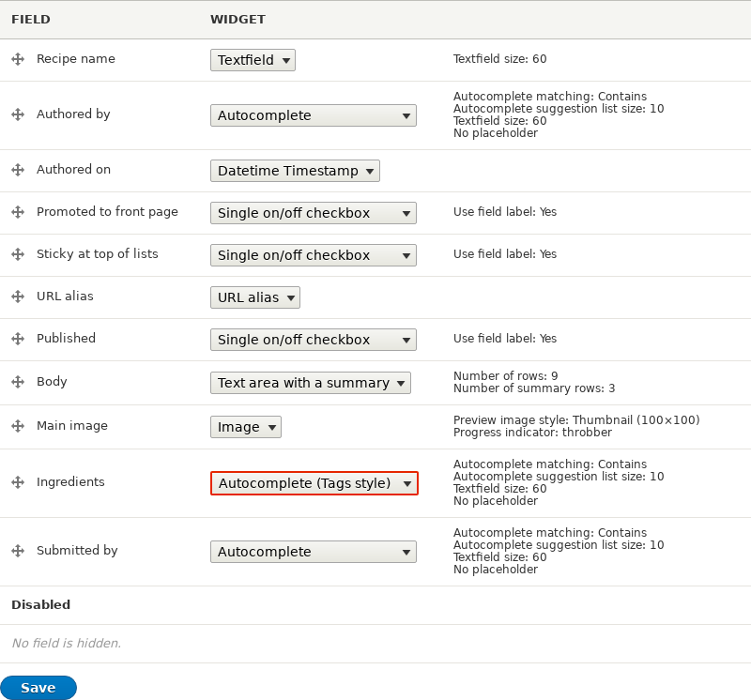Click the drag handle next to URL alias
Viewport: 751px width, 700px height.
tap(18, 297)
